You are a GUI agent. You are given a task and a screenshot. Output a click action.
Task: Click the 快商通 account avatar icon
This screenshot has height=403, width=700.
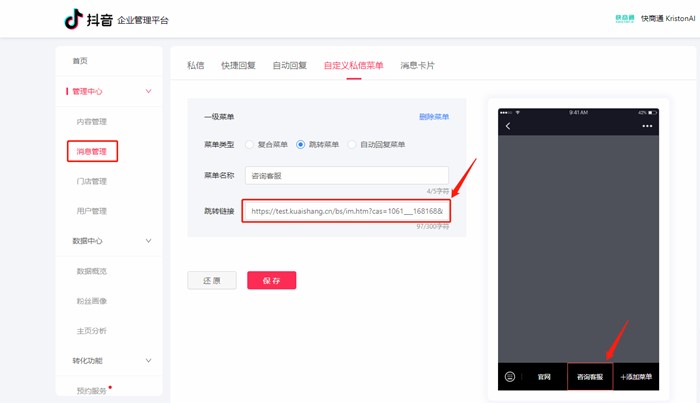coord(625,18)
